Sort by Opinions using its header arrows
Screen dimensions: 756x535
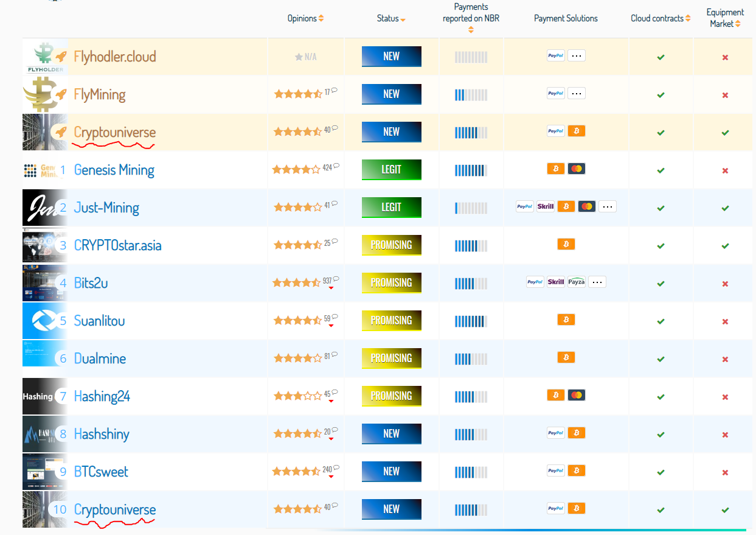coord(321,18)
